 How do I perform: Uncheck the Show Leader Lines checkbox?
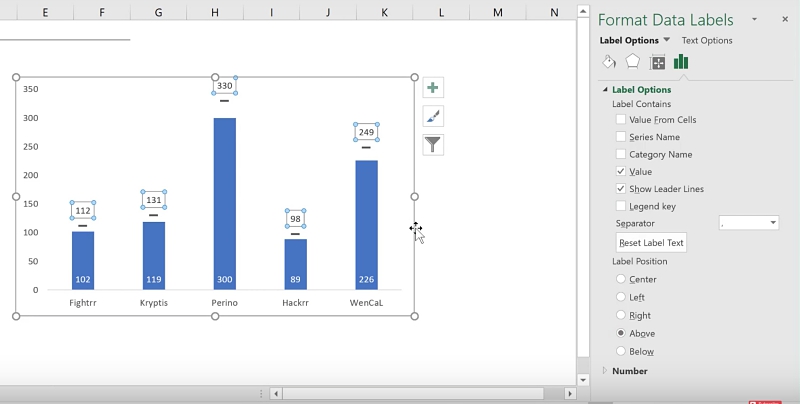(x=621, y=189)
